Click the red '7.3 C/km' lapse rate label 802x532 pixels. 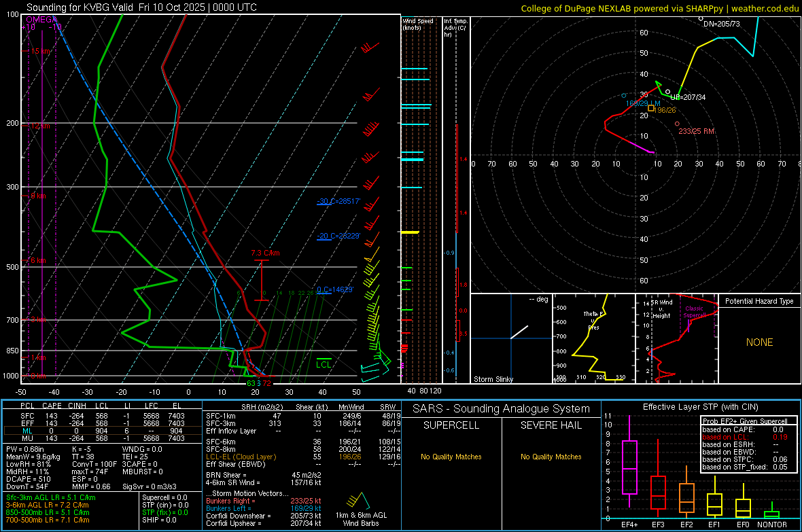(x=266, y=253)
